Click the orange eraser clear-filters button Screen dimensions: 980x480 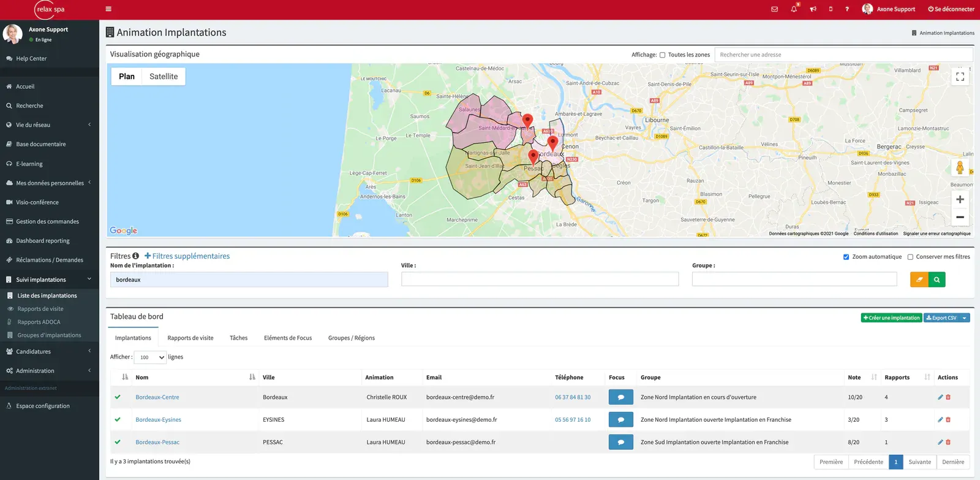919,280
